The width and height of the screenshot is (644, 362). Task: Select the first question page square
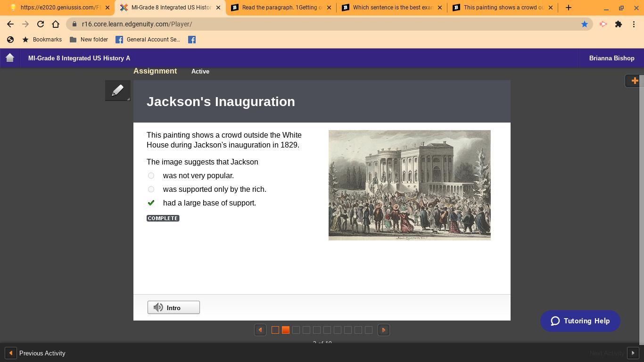coord(275,330)
